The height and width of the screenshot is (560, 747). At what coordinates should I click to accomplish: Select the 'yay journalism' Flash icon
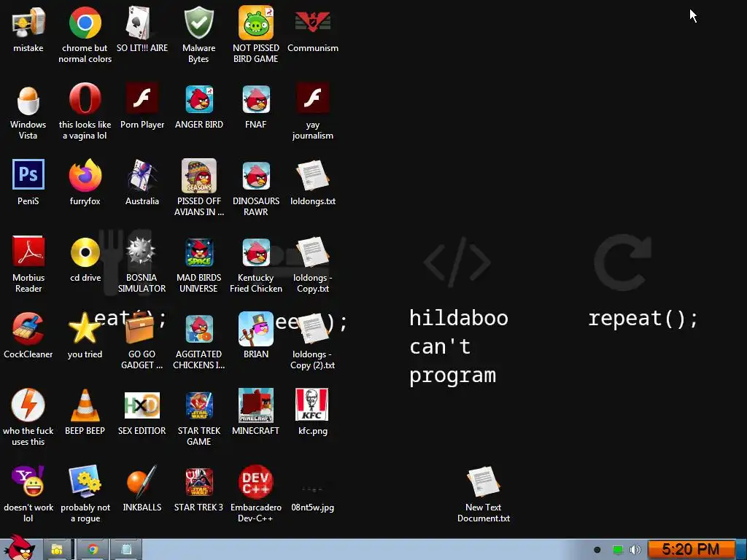(x=312, y=99)
